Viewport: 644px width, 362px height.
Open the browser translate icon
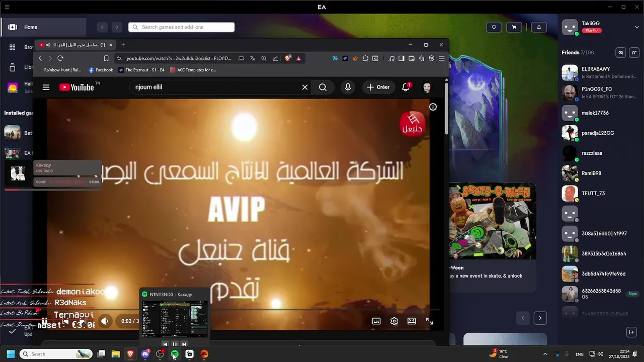point(253,58)
